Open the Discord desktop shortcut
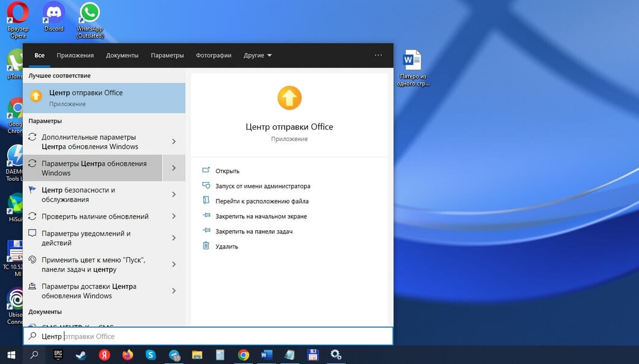639x364 pixels. point(54,17)
